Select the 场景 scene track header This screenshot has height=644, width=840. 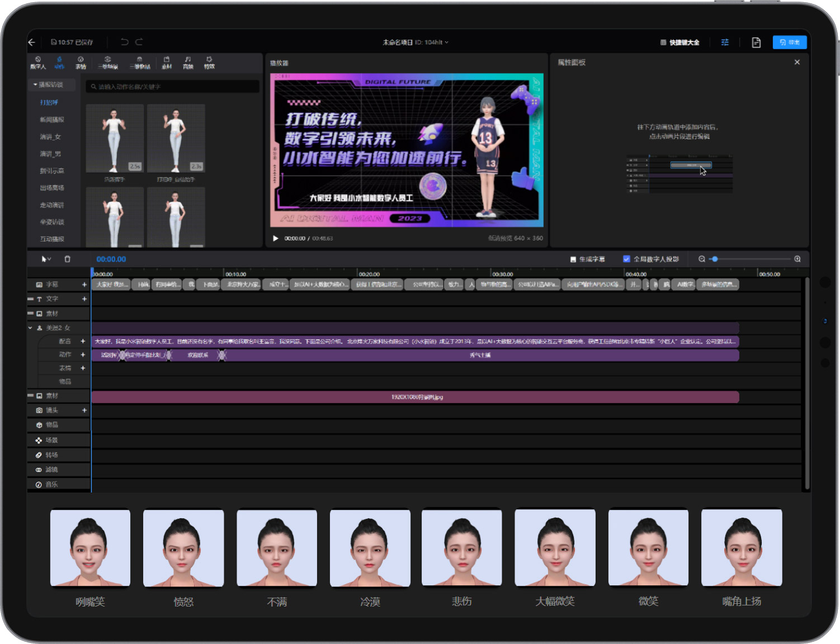[x=59, y=441]
